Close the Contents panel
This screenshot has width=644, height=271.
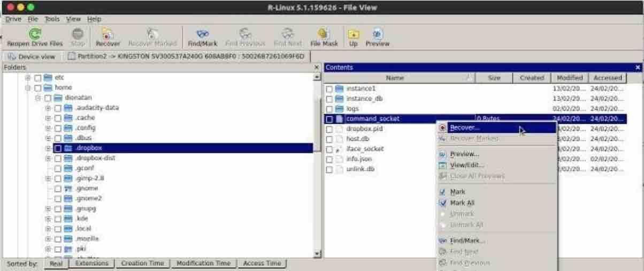tap(638, 67)
